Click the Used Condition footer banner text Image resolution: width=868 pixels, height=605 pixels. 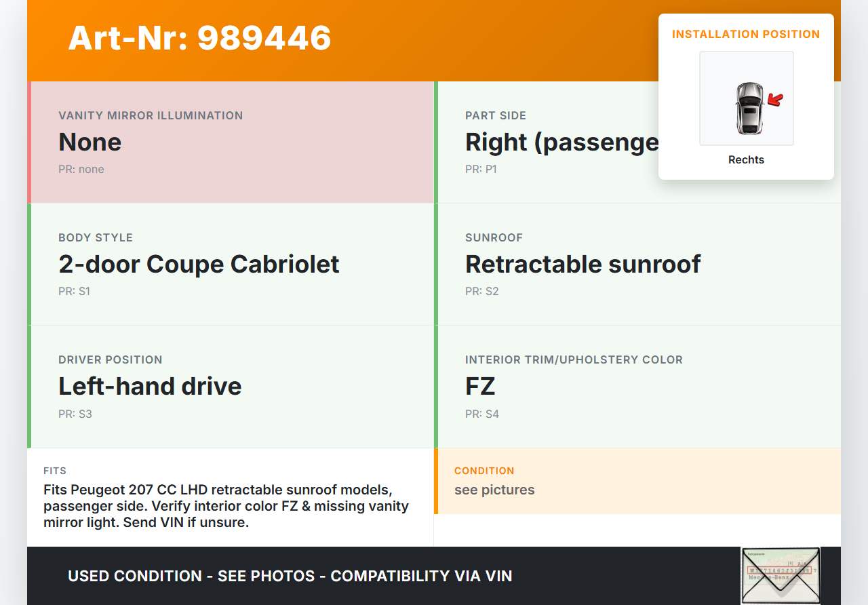coord(290,576)
